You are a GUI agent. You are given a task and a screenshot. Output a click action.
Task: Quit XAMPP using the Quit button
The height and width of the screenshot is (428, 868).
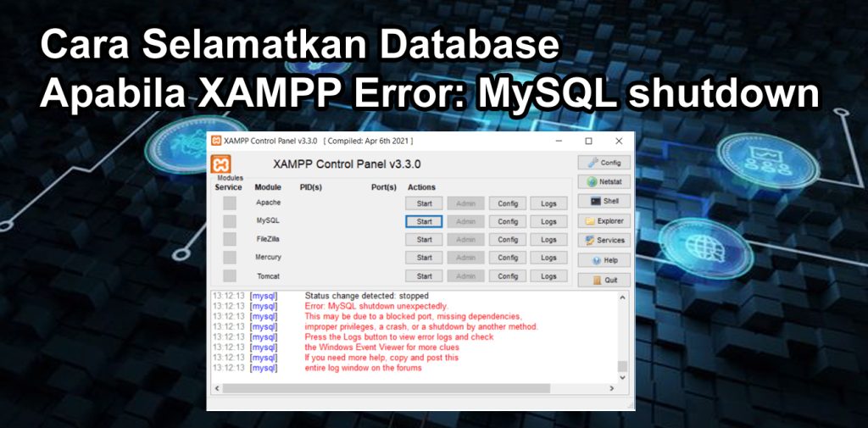(604, 280)
